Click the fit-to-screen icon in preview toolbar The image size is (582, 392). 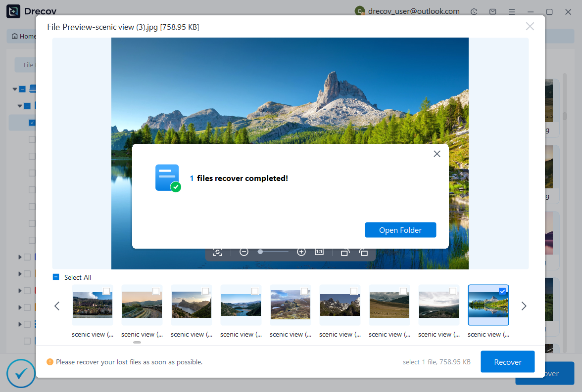218,252
